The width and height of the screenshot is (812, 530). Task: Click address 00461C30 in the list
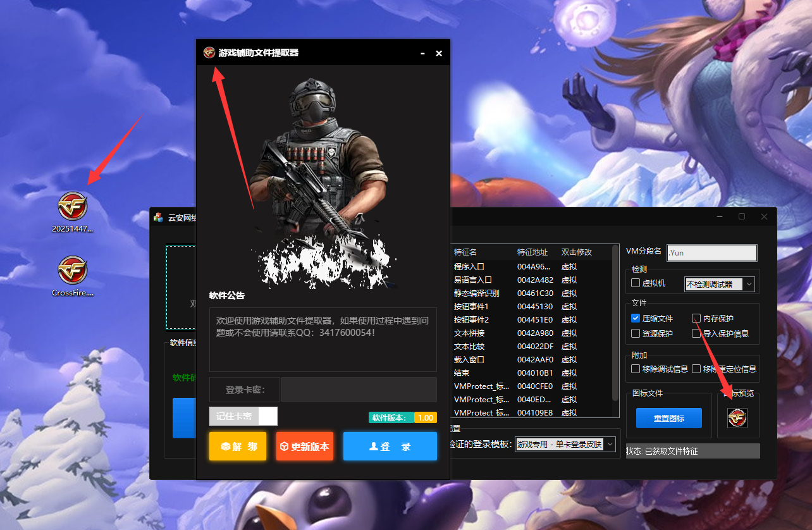coord(535,293)
